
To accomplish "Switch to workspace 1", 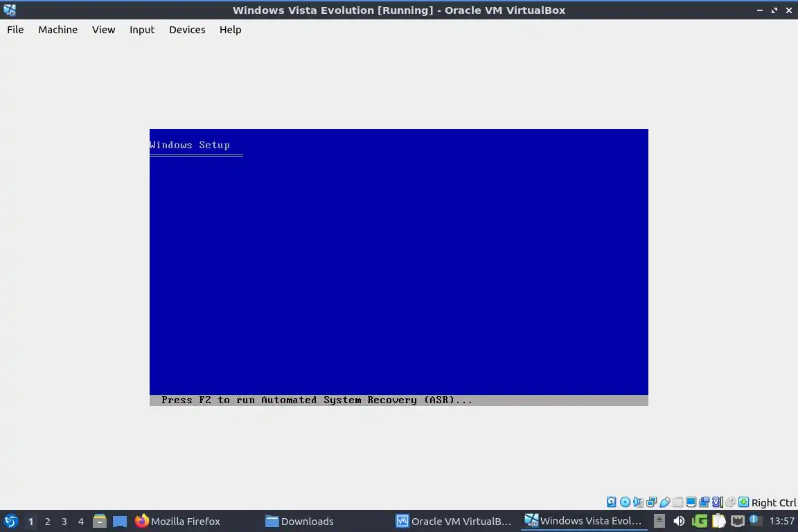I will point(30,522).
